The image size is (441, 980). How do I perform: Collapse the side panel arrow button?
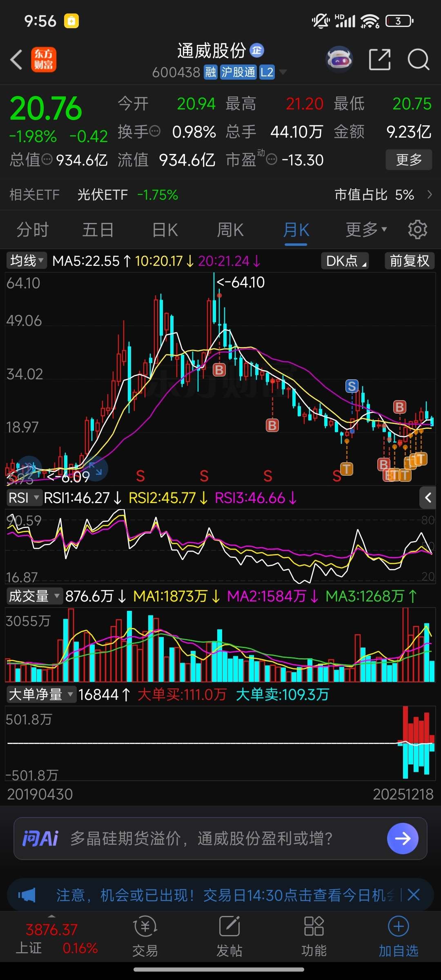click(x=428, y=498)
